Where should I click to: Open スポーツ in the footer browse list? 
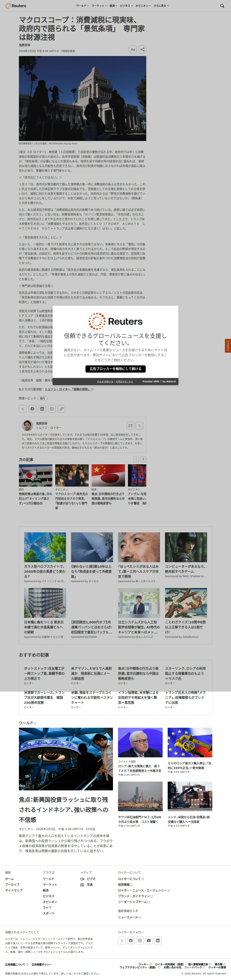coord(48,913)
